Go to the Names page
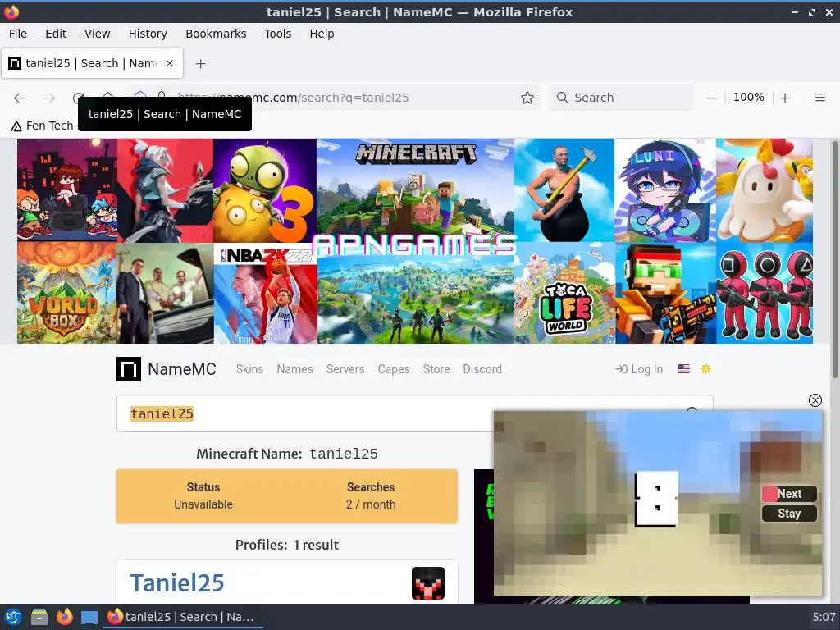Screen dimensions: 840x630 pyautogui.click(x=294, y=369)
